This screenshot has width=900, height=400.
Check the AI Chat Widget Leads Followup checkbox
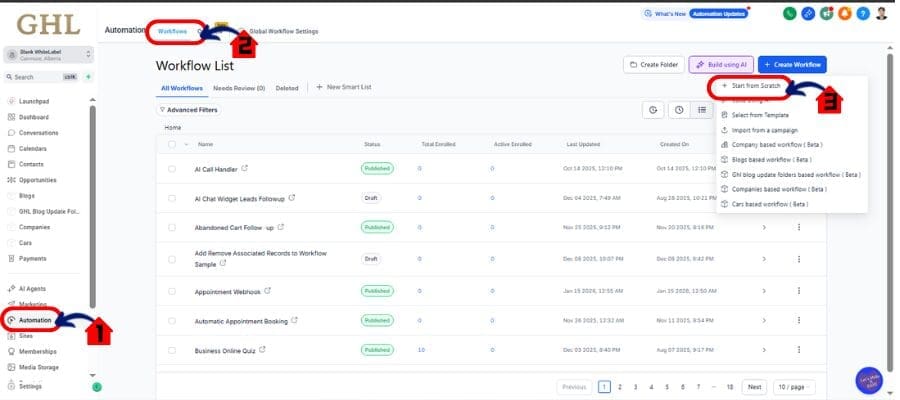point(172,198)
